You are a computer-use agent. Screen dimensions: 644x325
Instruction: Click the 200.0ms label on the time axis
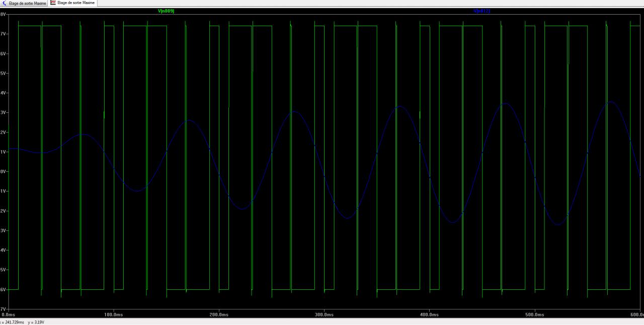[219, 314]
